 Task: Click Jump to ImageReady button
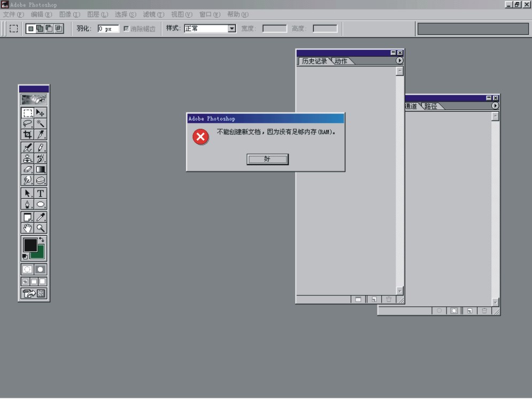(x=34, y=294)
